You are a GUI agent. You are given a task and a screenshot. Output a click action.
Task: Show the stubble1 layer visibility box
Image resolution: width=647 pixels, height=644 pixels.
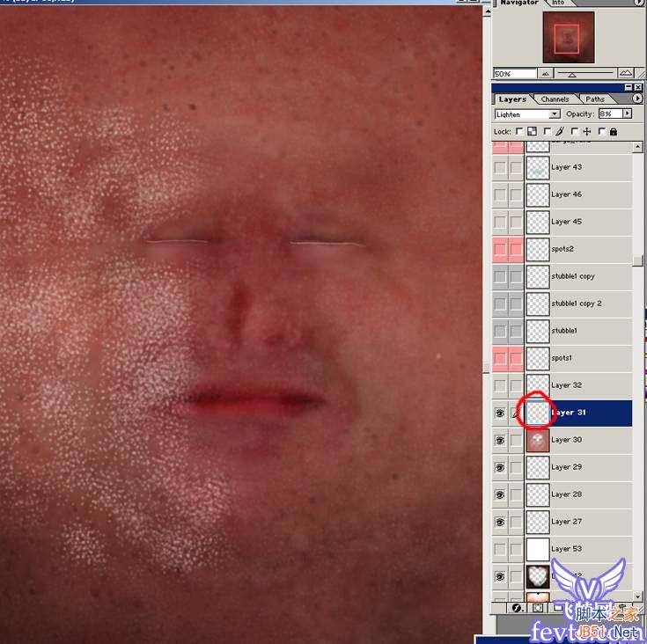click(500, 331)
